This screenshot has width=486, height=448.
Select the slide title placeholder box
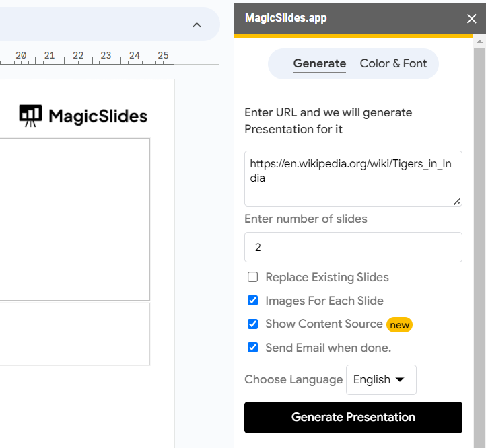74,219
